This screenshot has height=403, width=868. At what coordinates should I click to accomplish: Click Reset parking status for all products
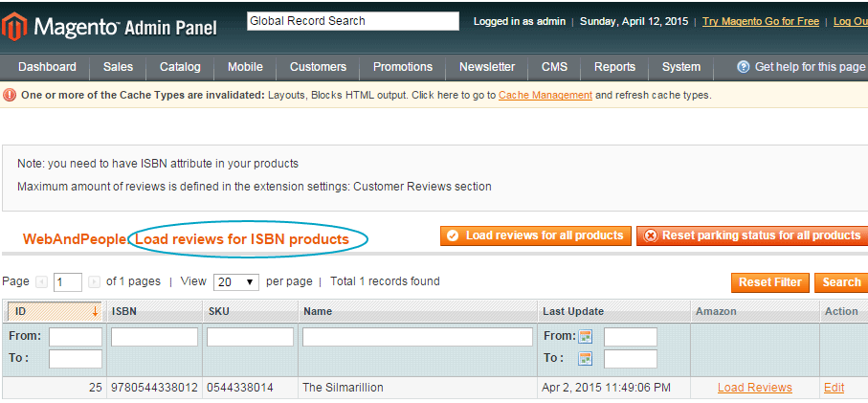tap(752, 235)
